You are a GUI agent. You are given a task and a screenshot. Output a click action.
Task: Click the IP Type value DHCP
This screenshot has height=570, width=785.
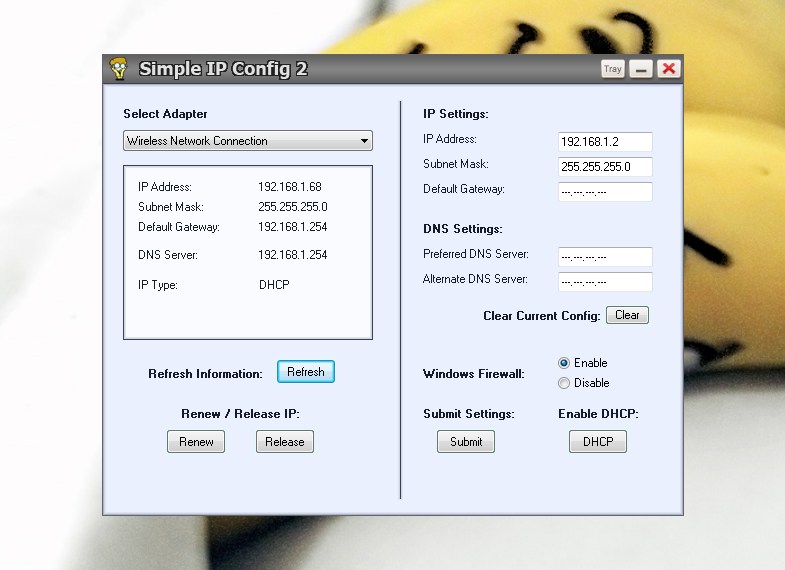point(274,285)
